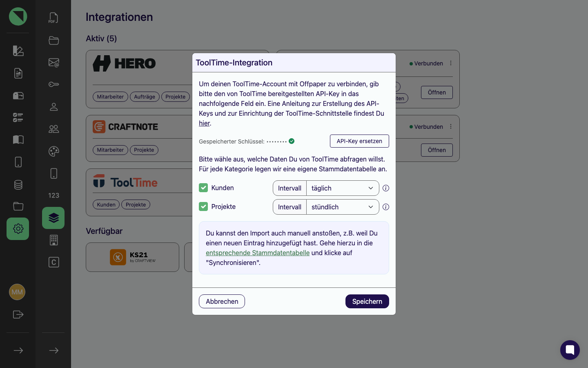588x368 pixels.
Task: Open the user groups icon
Action: [x=53, y=129]
